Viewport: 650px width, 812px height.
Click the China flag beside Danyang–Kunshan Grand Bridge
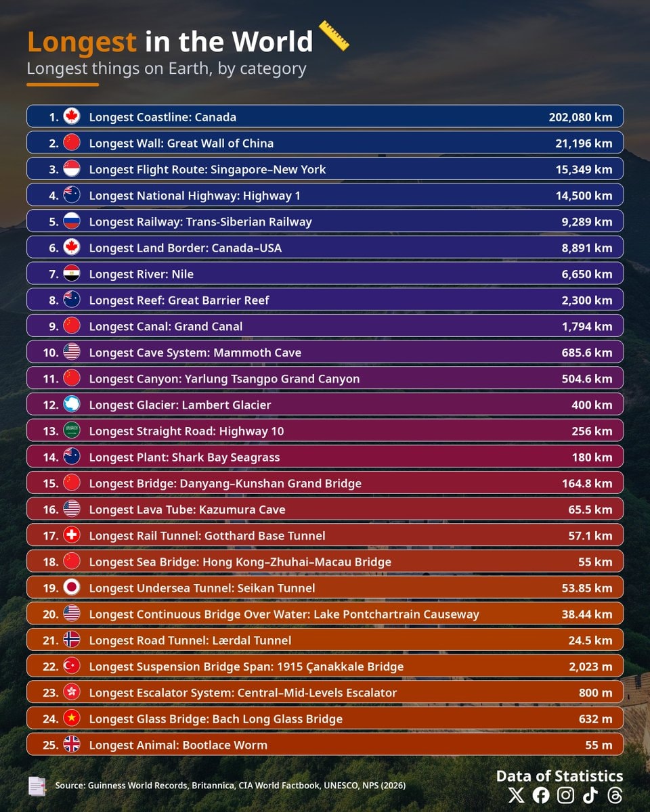[72, 483]
